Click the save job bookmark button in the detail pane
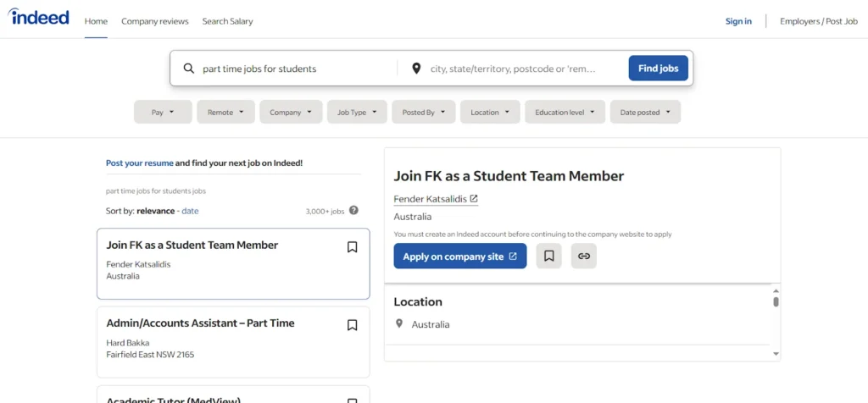Viewport: 868px width, 403px height. pos(548,256)
